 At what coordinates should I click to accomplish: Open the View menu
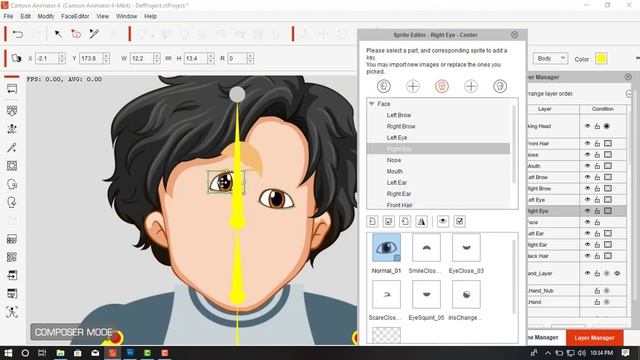tap(102, 16)
